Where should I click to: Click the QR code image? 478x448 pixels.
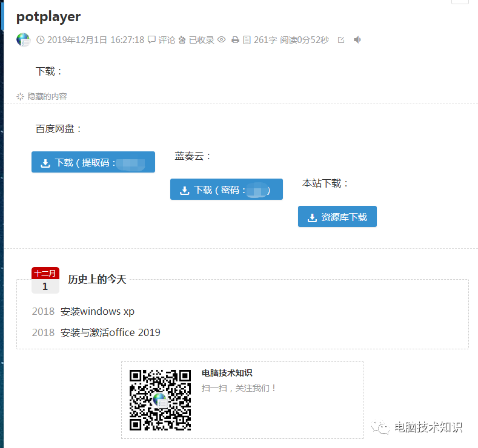(160, 400)
